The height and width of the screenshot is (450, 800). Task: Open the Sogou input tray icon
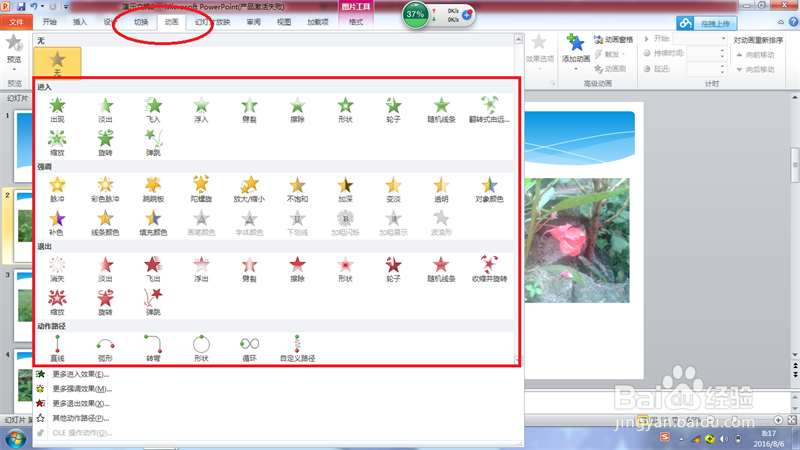pyautogui.click(x=664, y=437)
